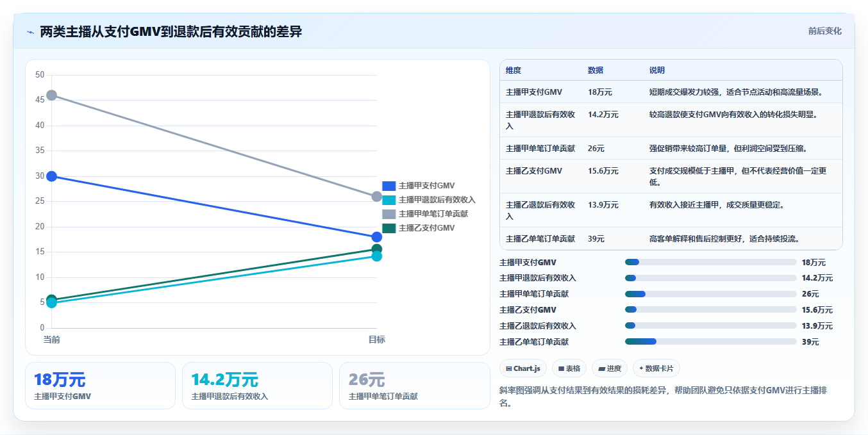
Task: Click the 数据 column header
Action: 596,70
